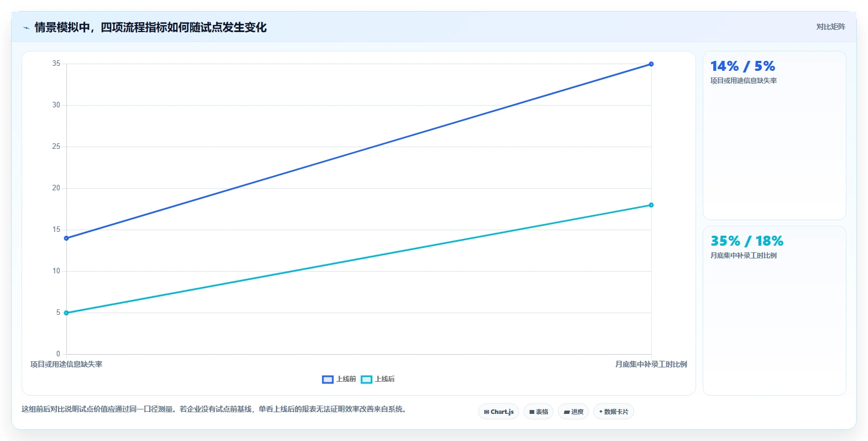
Task: Select the 35% / 18% data card
Action: tap(774, 310)
